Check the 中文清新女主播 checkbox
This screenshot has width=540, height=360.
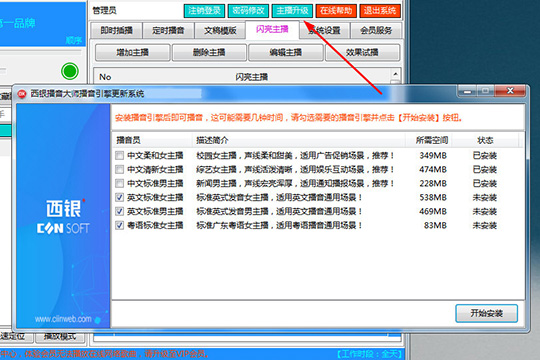[120, 169]
